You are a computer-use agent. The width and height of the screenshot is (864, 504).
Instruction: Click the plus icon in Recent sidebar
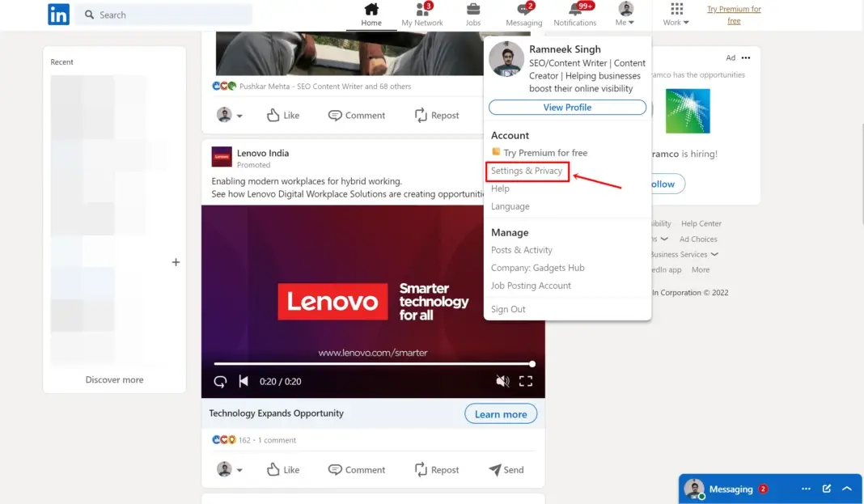click(176, 262)
